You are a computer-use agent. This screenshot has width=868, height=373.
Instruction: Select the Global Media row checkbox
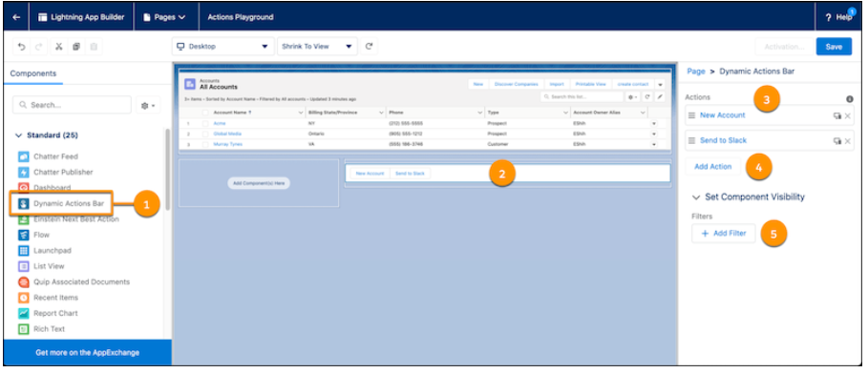coord(205,134)
